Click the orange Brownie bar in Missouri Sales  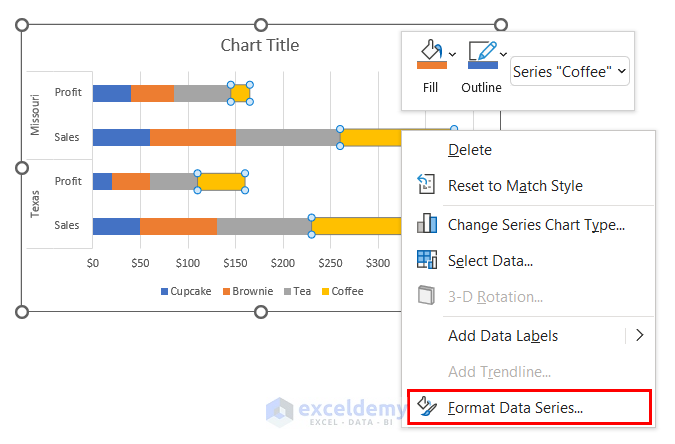click(x=192, y=137)
